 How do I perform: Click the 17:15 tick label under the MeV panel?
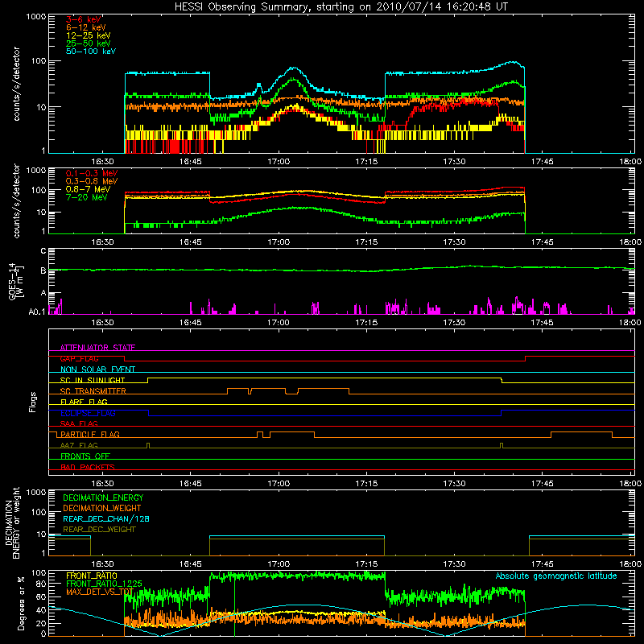pos(366,242)
